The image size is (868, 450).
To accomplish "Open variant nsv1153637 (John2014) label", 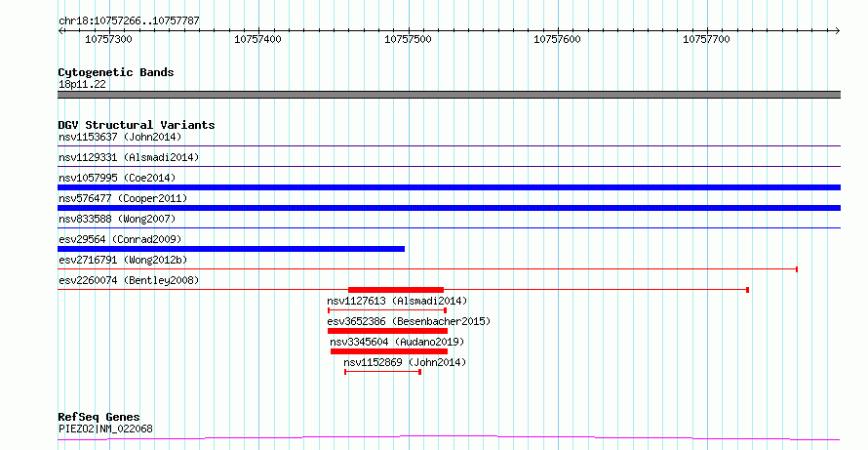I will click(x=120, y=137).
